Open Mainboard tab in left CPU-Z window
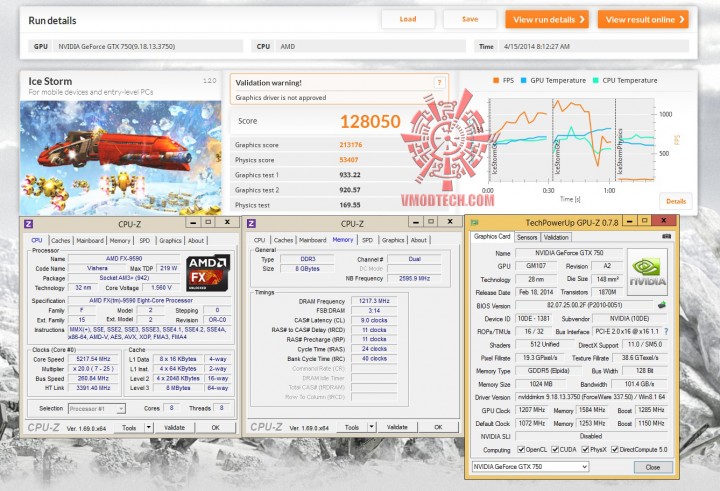 point(90,240)
